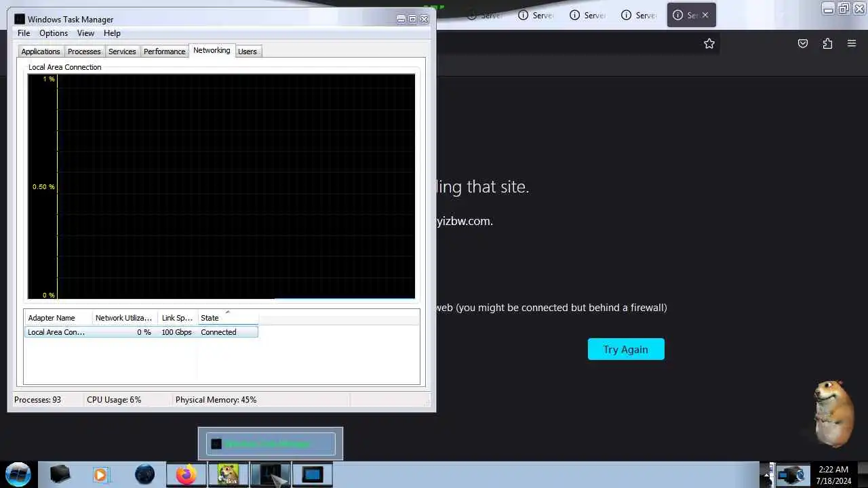Open the Box dog-picture taskbar icon
The width and height of the screenshot is (868, 488).
point(228,474)
